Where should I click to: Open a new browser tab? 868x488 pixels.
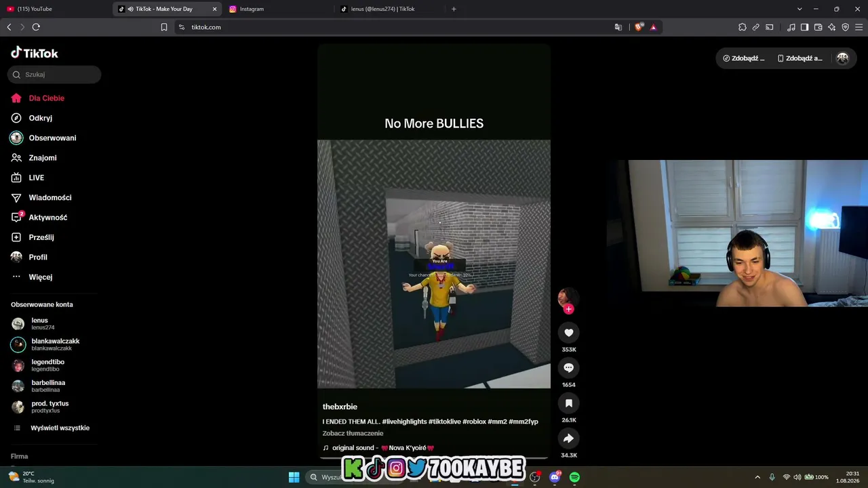pyautogui.click(x=454, y=9)
